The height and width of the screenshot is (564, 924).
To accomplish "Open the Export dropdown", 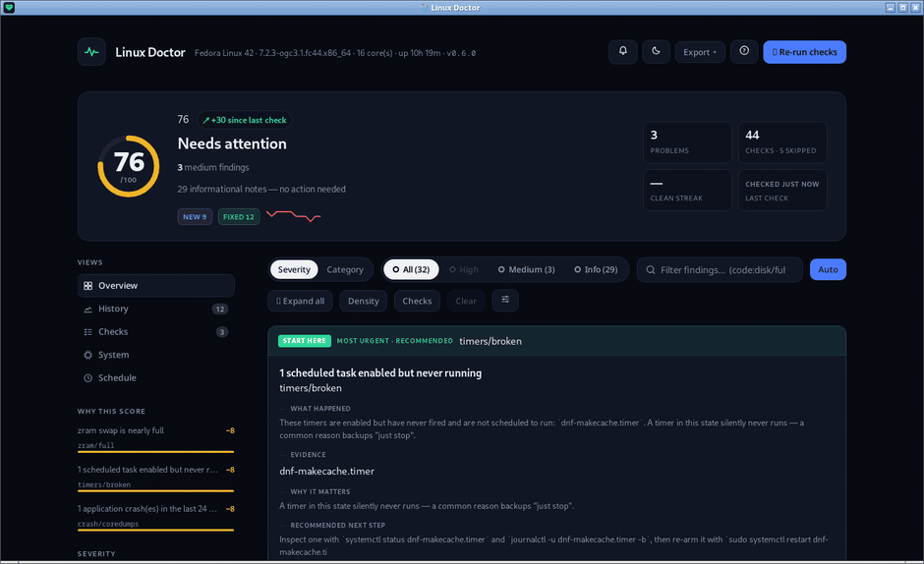I will coord(700,52).
